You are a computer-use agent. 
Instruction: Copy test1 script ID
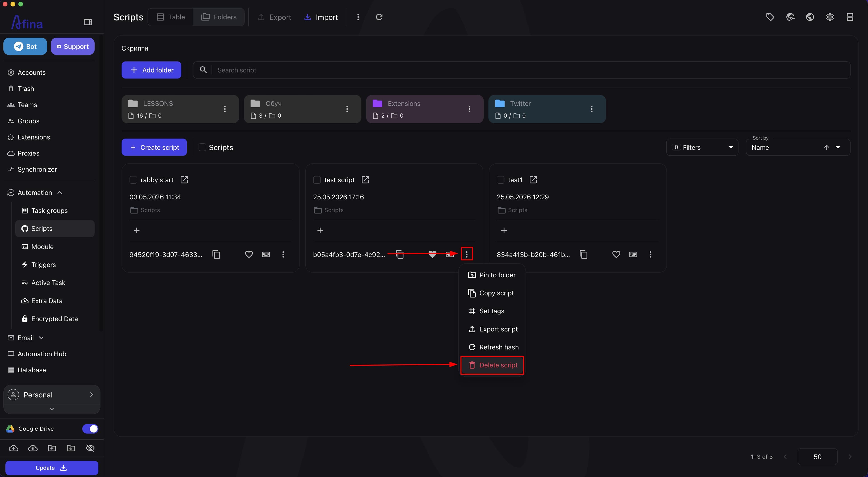(x=584, y=255)
